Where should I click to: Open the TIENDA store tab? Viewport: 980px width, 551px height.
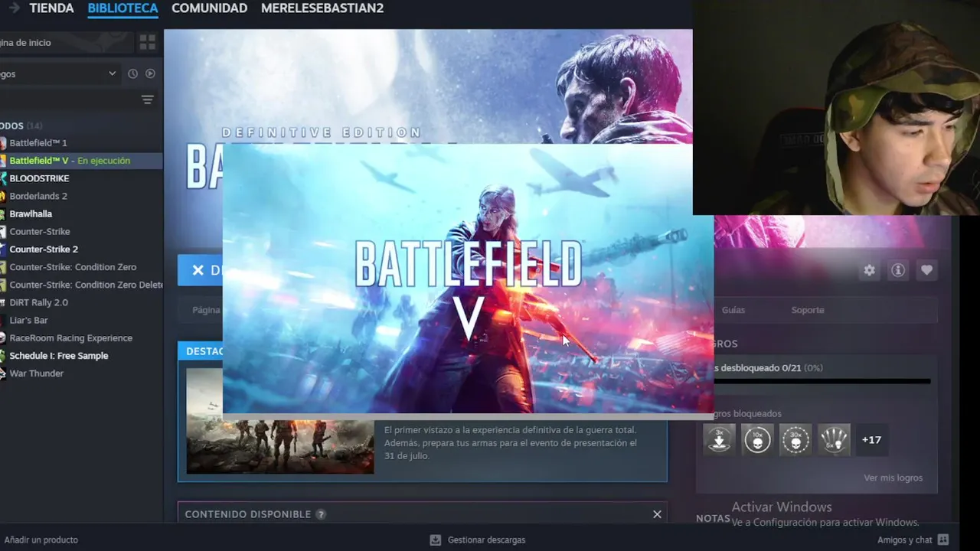(x=51, y=8)
